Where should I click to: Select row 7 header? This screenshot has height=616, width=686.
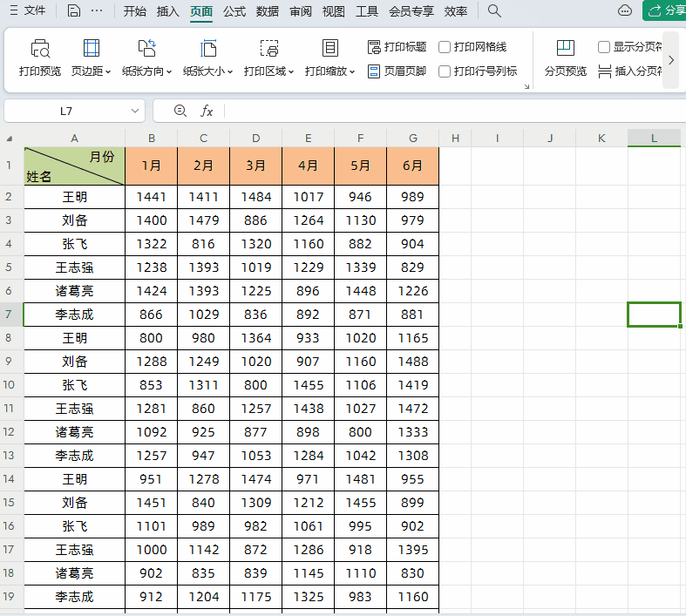(9, 315)
